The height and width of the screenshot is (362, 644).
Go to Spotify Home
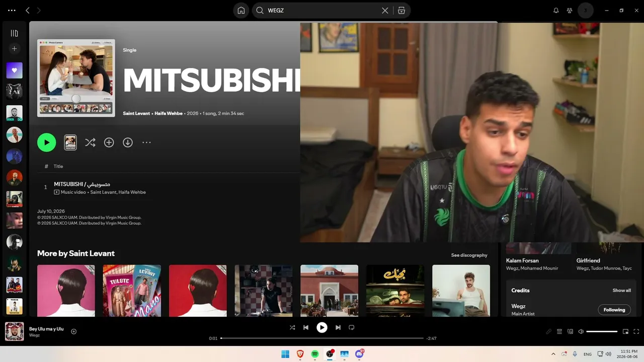[x=241, y=11]
